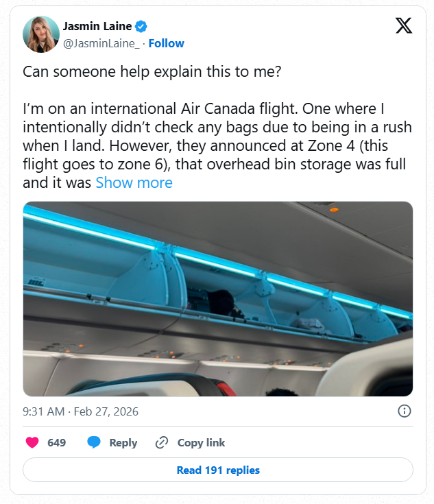Click the chain link icon
The image size is (434, 504).
tap(162, 442)
